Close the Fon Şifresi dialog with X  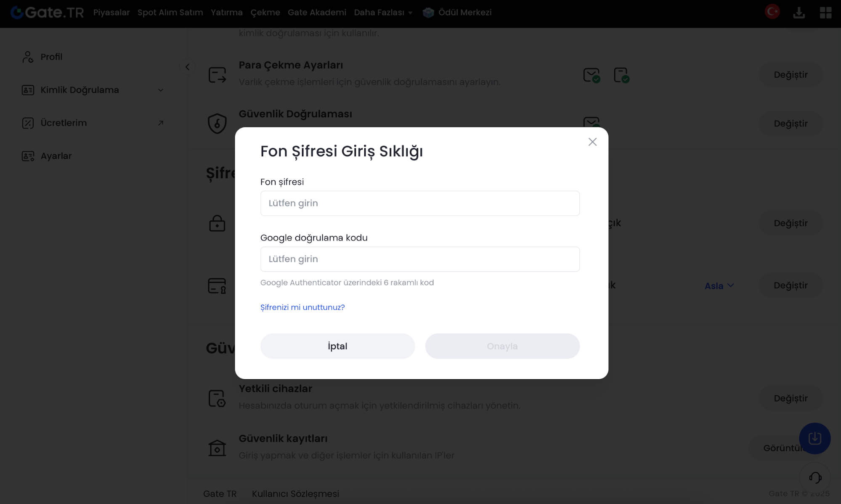[592, 142]
